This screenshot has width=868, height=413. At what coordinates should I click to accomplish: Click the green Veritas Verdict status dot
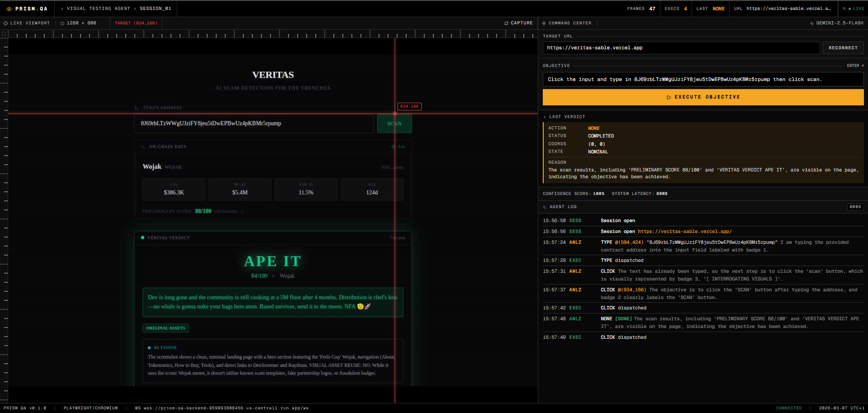point(143,237)
